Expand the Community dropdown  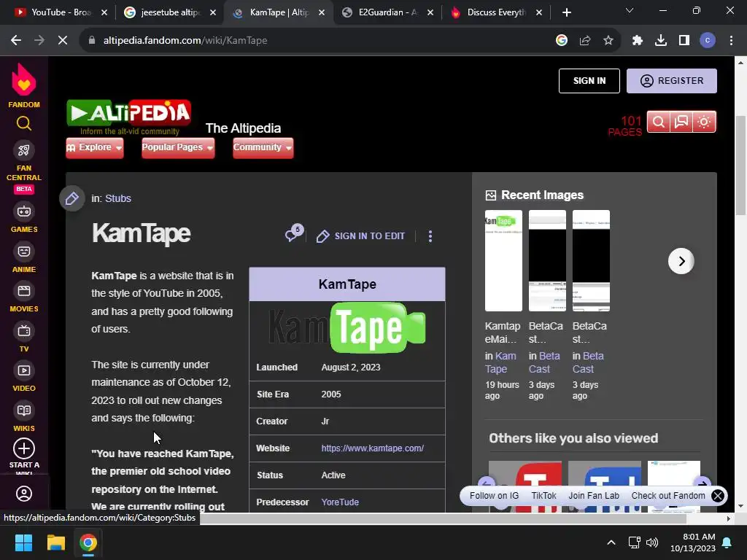tap(263, 147)
